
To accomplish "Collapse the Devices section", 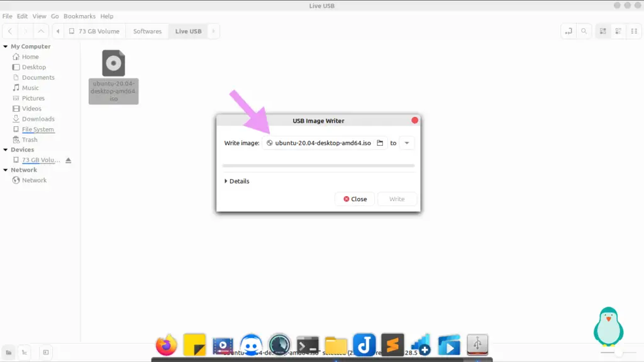I will pos(5,150).
